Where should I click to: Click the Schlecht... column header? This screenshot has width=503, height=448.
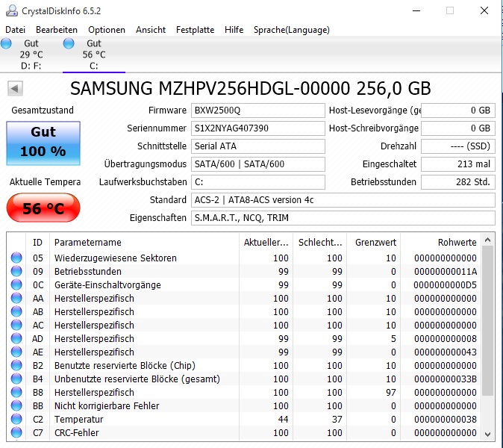point(320,242)
